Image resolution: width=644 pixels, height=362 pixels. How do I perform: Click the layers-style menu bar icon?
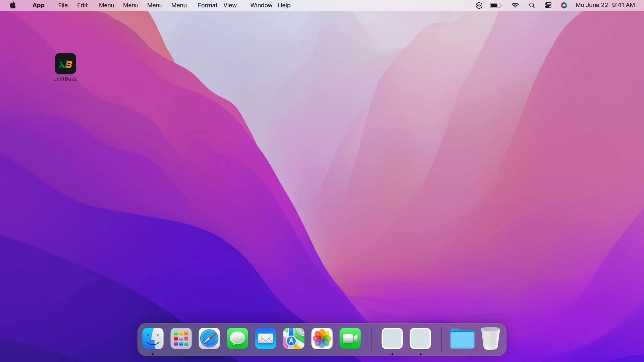479,5
